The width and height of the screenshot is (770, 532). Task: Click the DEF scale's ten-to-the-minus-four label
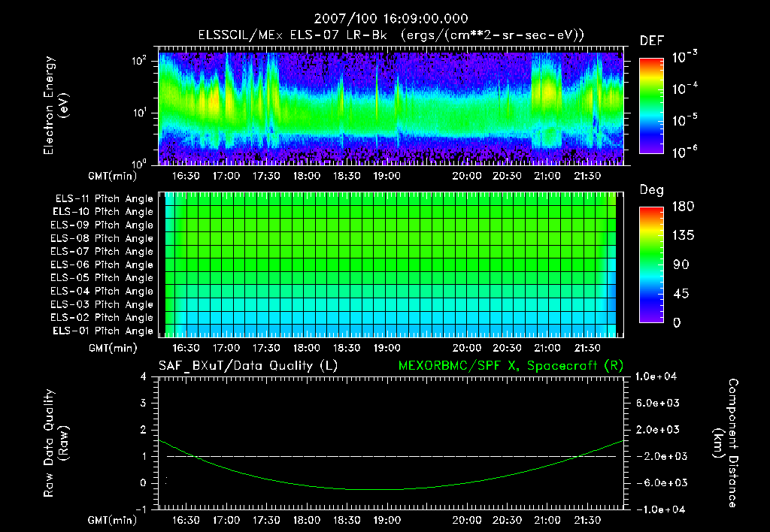tap(685, 88)
